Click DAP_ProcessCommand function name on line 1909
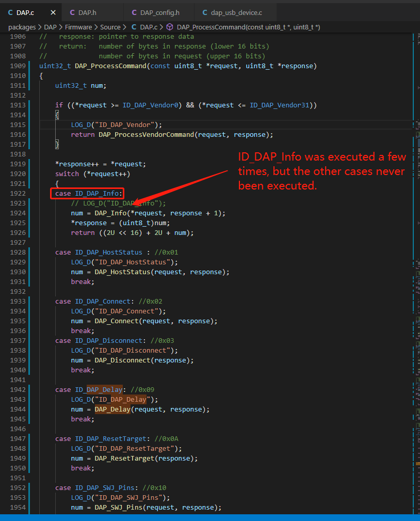 pos(110,66)
